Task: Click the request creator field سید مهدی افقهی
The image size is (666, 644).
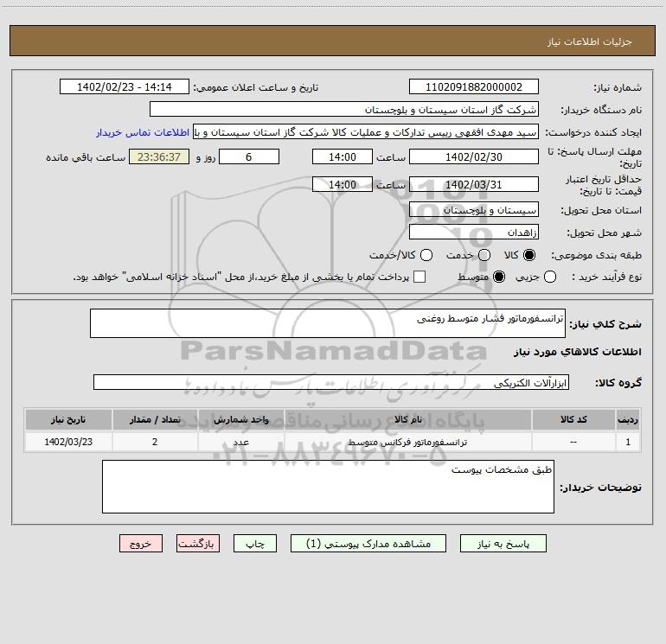Action: (x=366, y=132)
